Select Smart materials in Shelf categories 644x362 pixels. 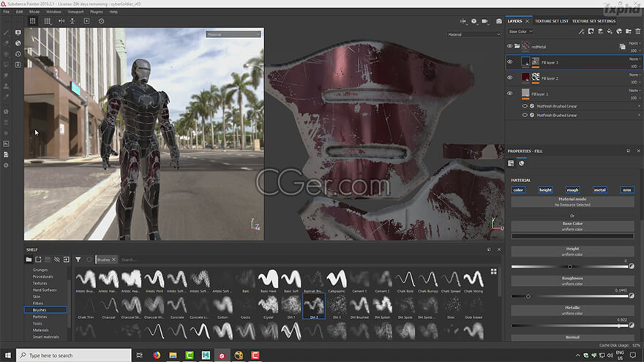click(x=45, y=336)
